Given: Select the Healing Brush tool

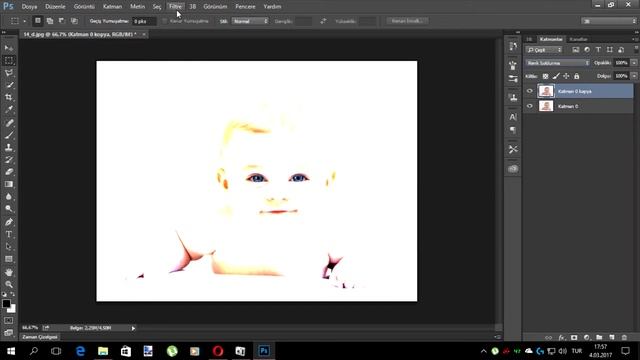Looking at the screenshot, I should click(9, 123).
